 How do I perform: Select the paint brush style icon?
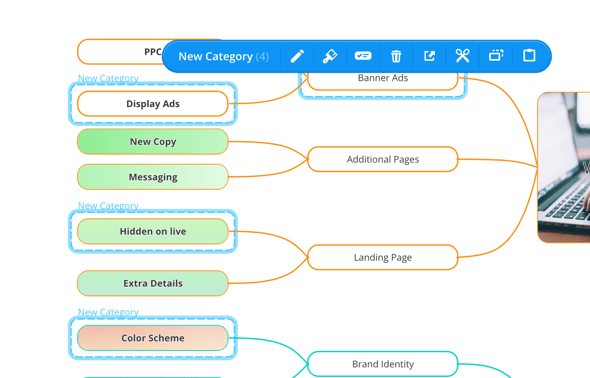click(330, 56)
